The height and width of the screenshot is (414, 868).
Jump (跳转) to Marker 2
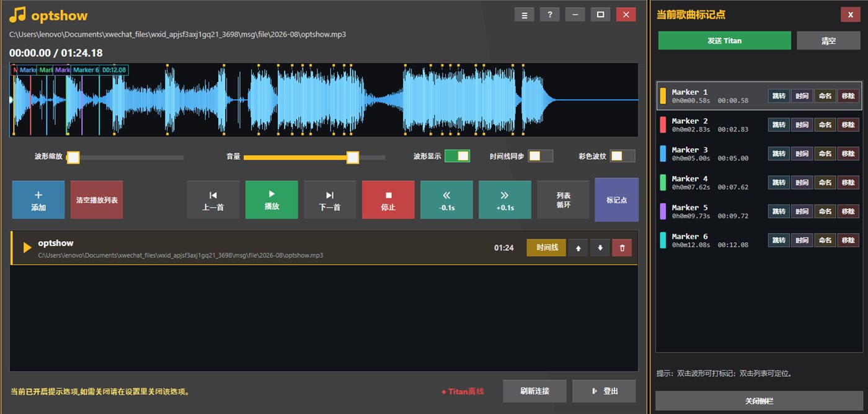(x=779, y=125)
